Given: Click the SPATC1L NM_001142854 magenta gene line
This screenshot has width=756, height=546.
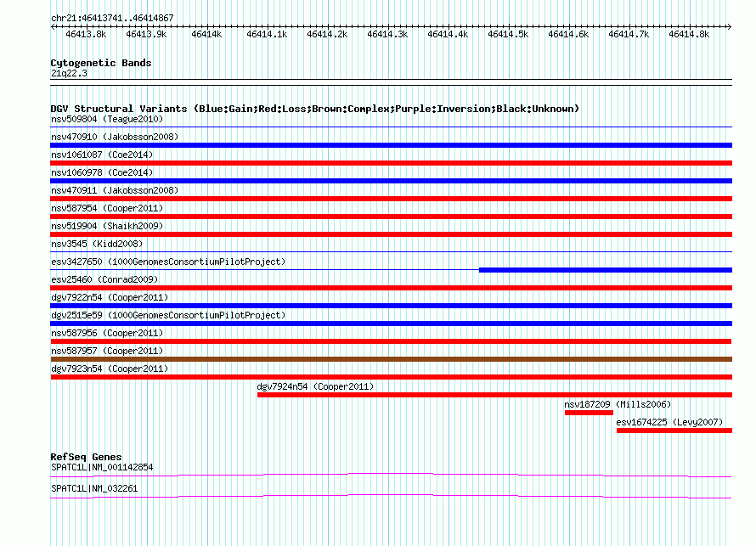Looking at the screenshot, I should [x=391, y=476].
